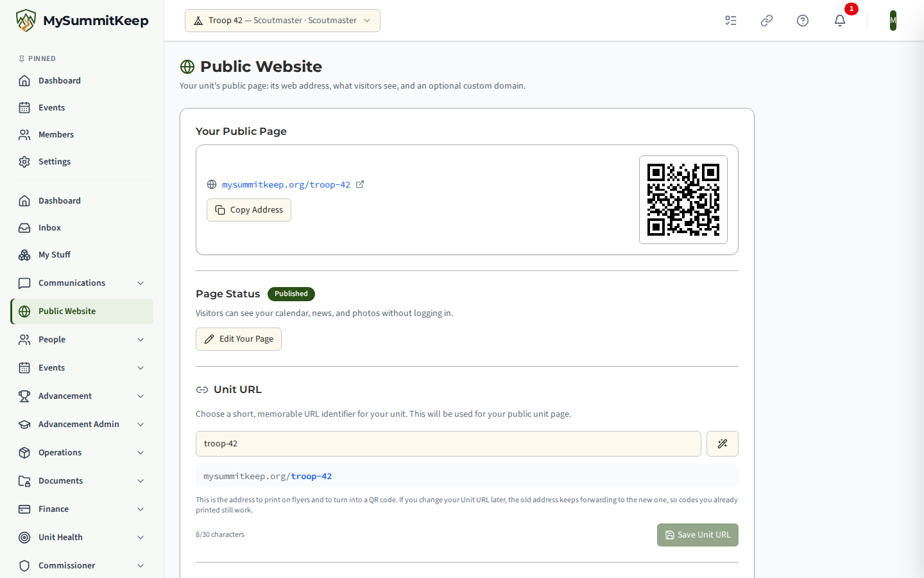Screen dimensions: 924x578
Task: Expand the Documents chevron
Action: 141,481
